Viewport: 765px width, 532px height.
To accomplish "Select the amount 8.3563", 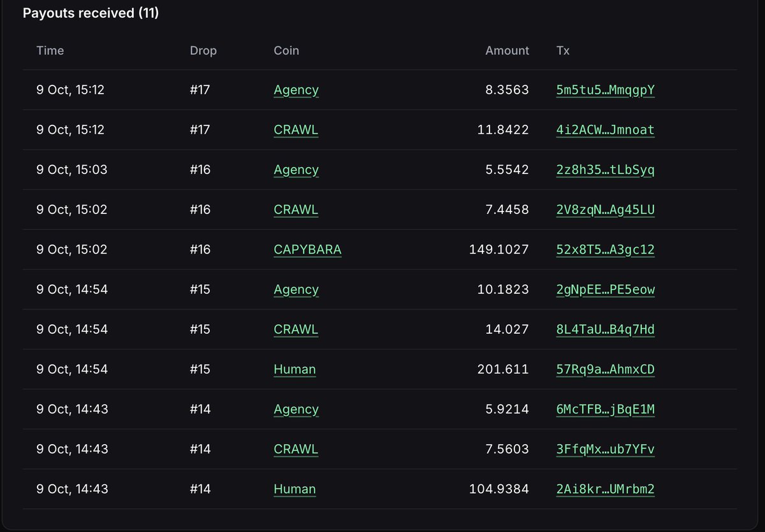I will (506, 90).
